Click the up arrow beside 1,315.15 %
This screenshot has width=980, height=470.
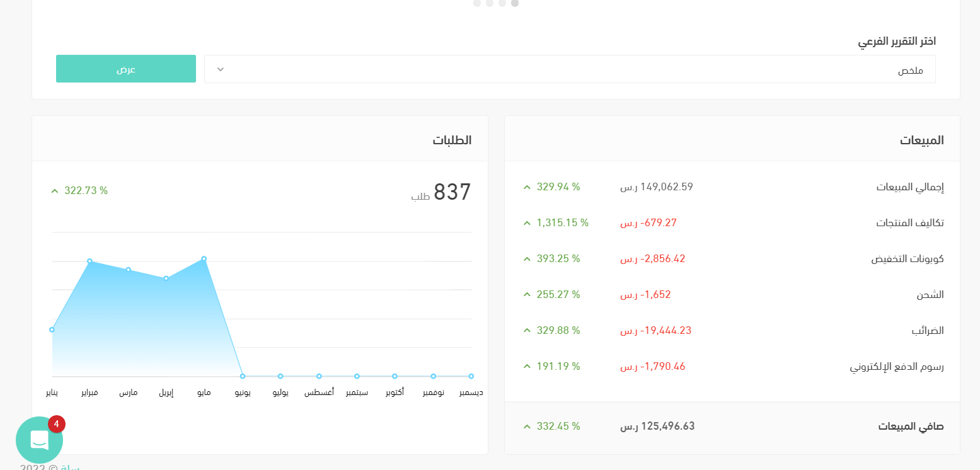pyautogui.click(x=527, y=223)
